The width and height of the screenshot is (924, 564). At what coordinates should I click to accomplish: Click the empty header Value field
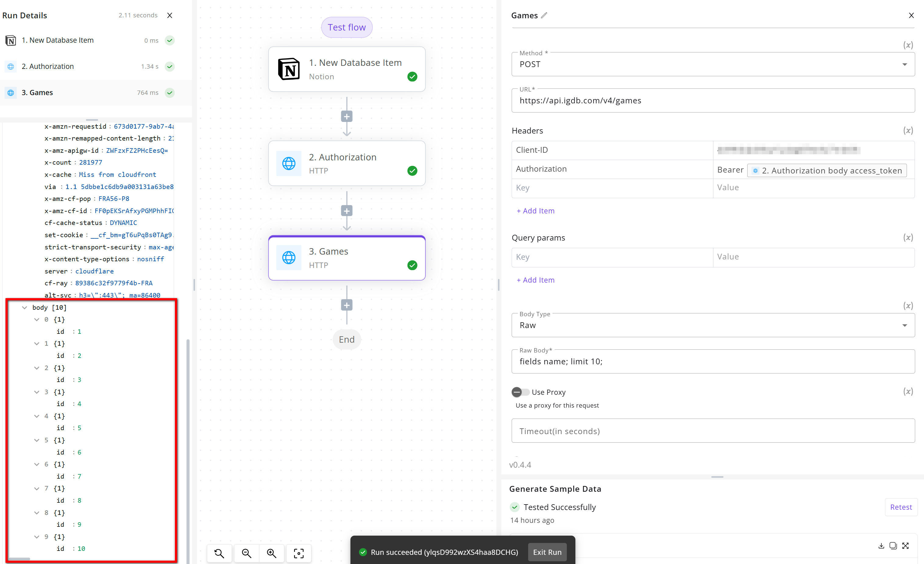coord(814,188)
